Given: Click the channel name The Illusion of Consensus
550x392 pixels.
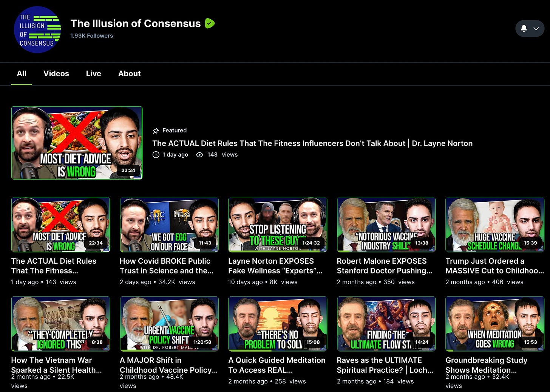Looking at the screenshot, I should (x=135, y=23).
